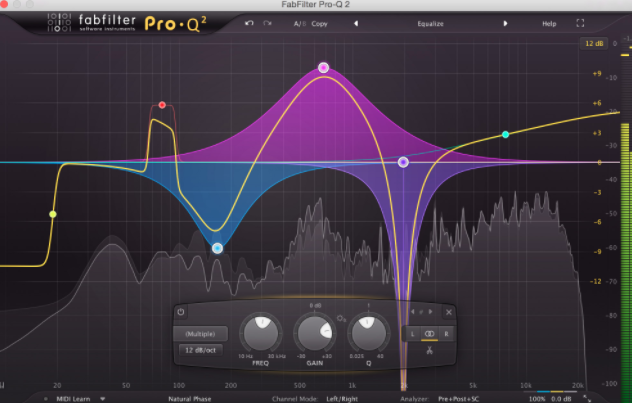Click the resize corner icon at bottom right
The width and height of the screenshot is (632, 403).
click(587, 399)
